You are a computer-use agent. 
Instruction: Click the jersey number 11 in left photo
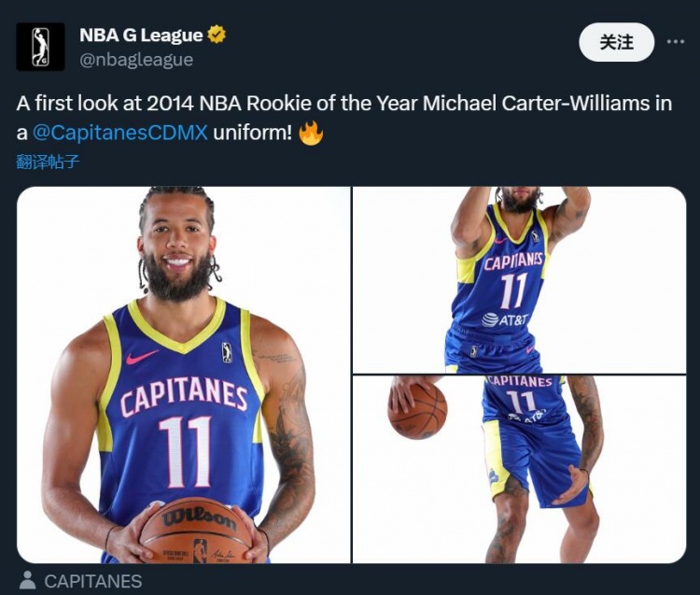tap(185, 452)
